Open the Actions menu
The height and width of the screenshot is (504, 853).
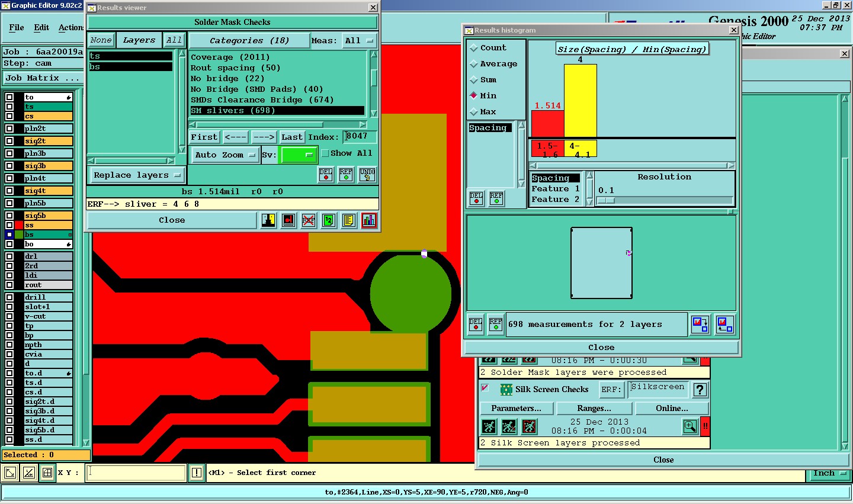point(71,27)
